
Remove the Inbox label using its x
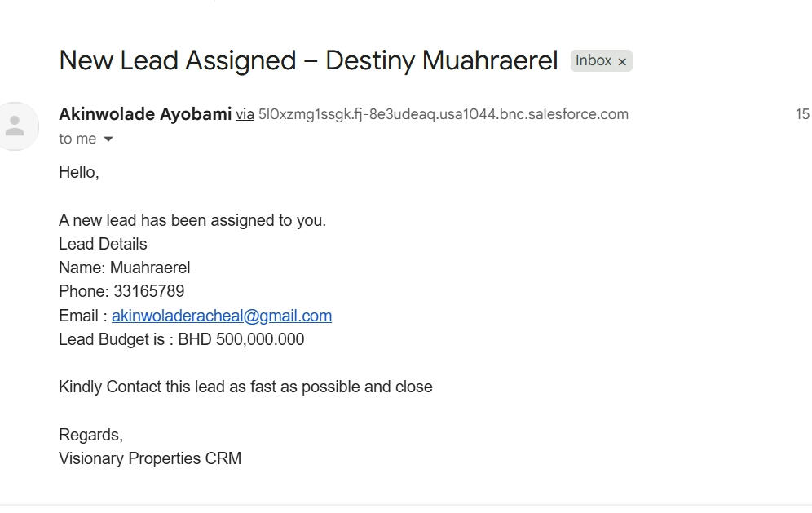pos(622,62)
